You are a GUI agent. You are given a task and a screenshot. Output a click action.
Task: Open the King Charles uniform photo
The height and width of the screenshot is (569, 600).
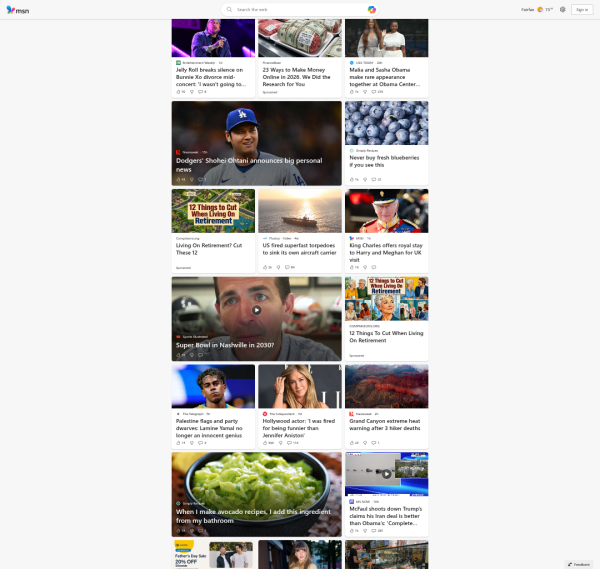click(x=386, y=211)
